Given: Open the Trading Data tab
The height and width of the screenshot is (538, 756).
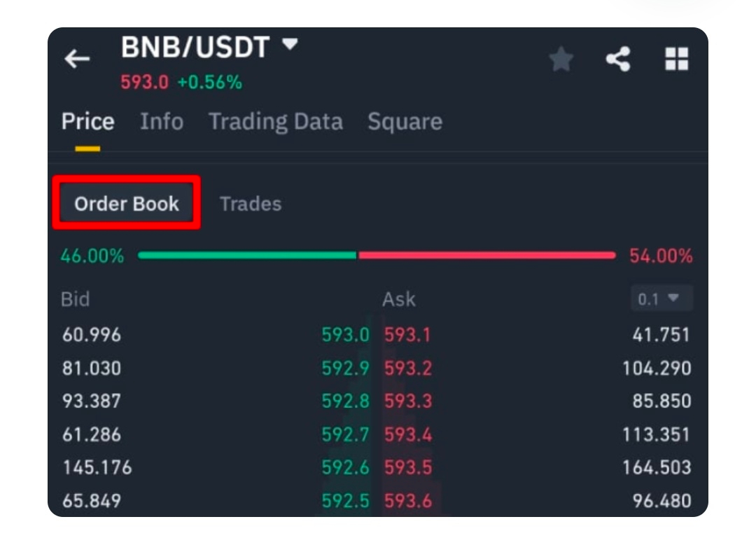Looking at the screenshot, I should (x=276, y=122).
